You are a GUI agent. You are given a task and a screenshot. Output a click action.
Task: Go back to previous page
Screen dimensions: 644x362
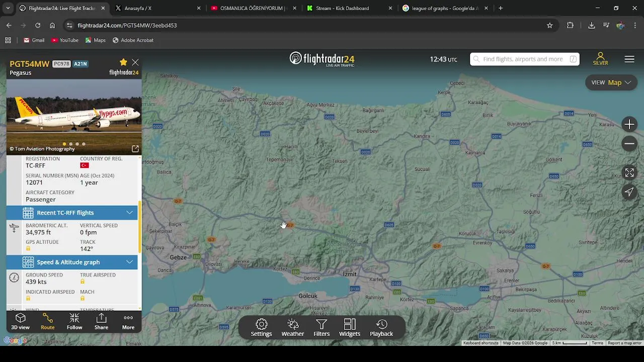coord(9,25)
